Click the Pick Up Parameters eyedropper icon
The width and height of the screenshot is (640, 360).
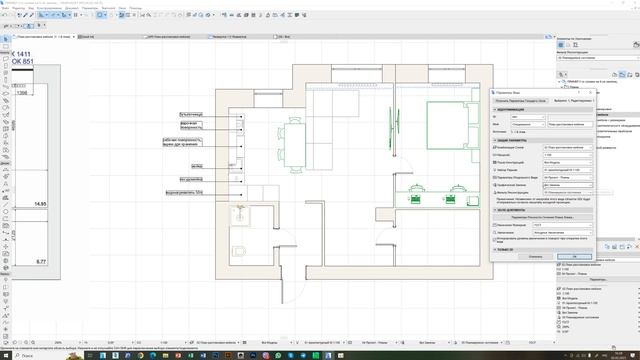[25, 15]
